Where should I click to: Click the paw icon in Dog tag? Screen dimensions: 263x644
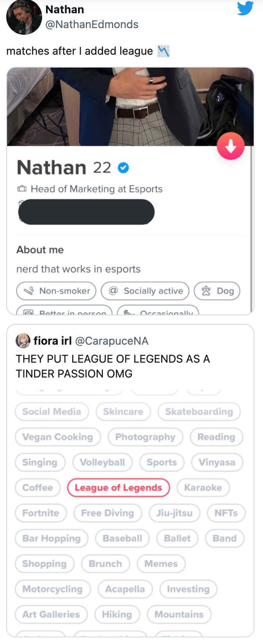tap(206, 291)
